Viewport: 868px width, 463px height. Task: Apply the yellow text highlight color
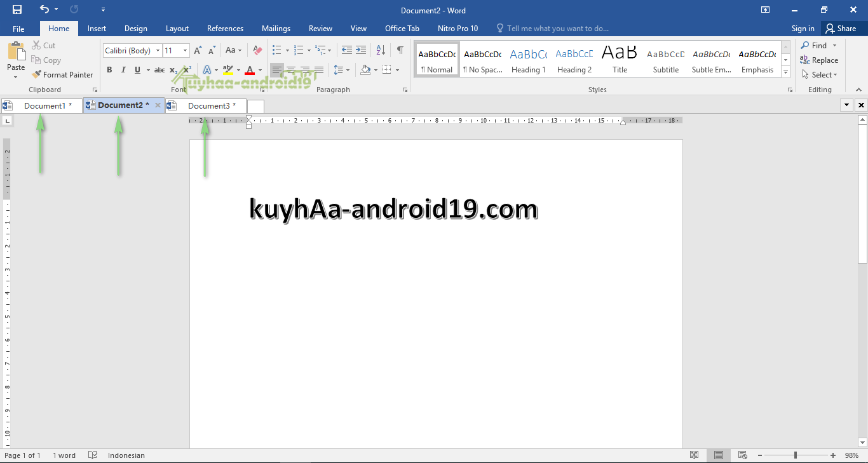[228, 70]
